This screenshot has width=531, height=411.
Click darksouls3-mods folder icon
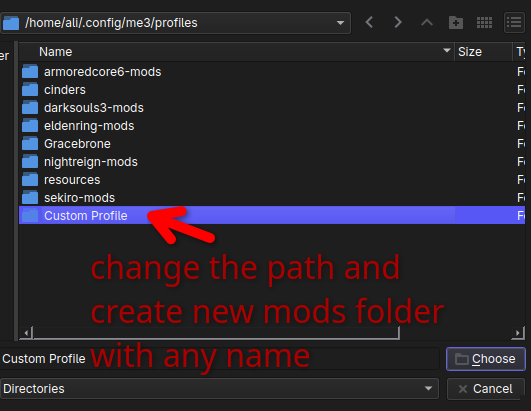30,108
